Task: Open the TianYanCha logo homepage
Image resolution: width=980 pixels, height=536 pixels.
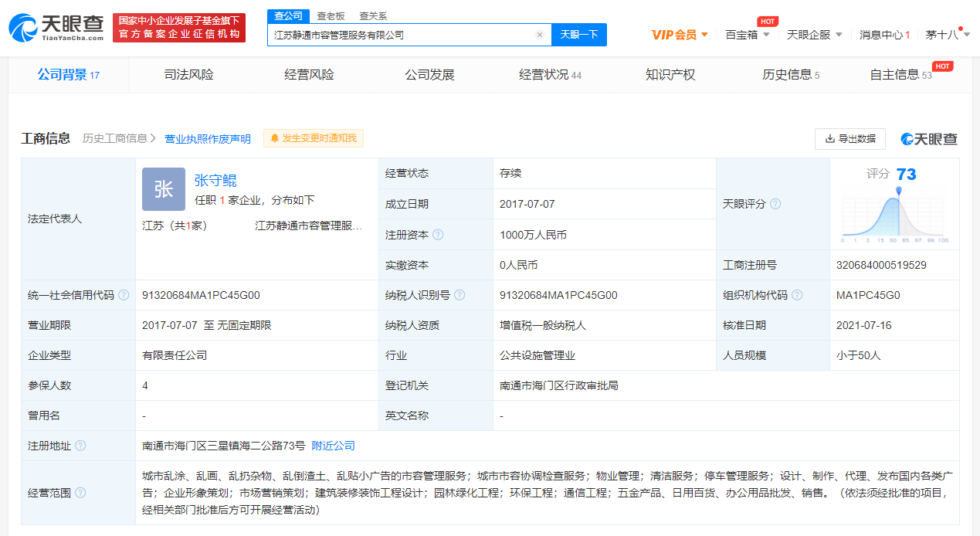Action: click(x=56, y=27)
